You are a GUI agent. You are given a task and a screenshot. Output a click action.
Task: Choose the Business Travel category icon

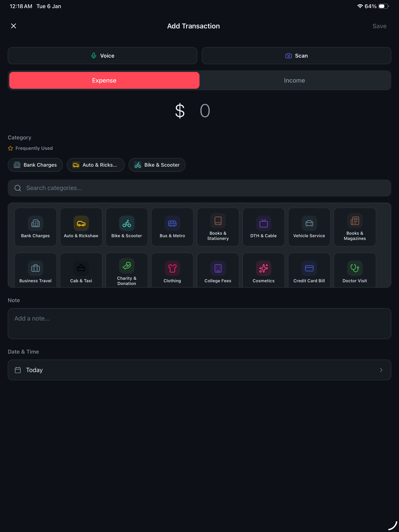click(35, 268)
